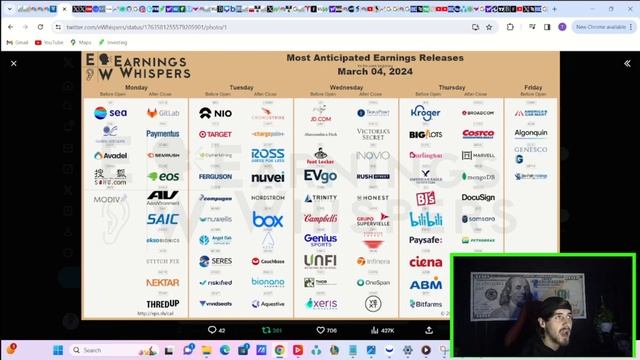Close the tweet photo viewer with the X
This screenshot has width=640, height=360.
[13, 63]
